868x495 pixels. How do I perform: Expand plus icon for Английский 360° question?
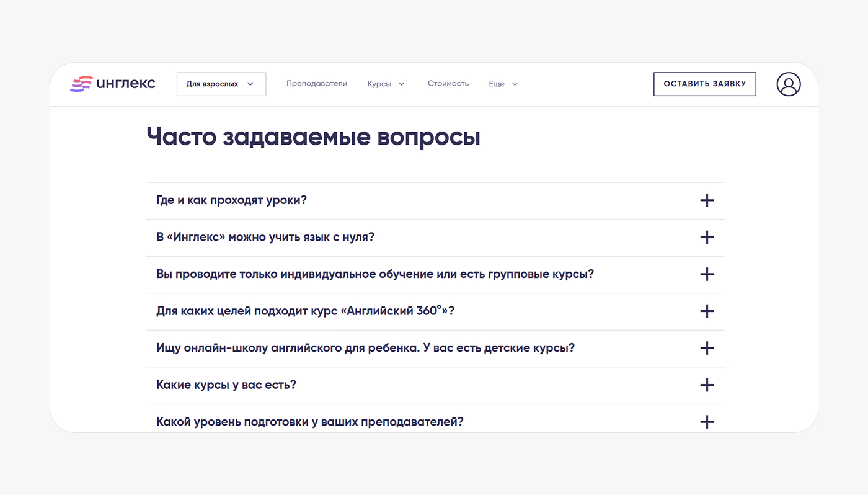point(707,311)
